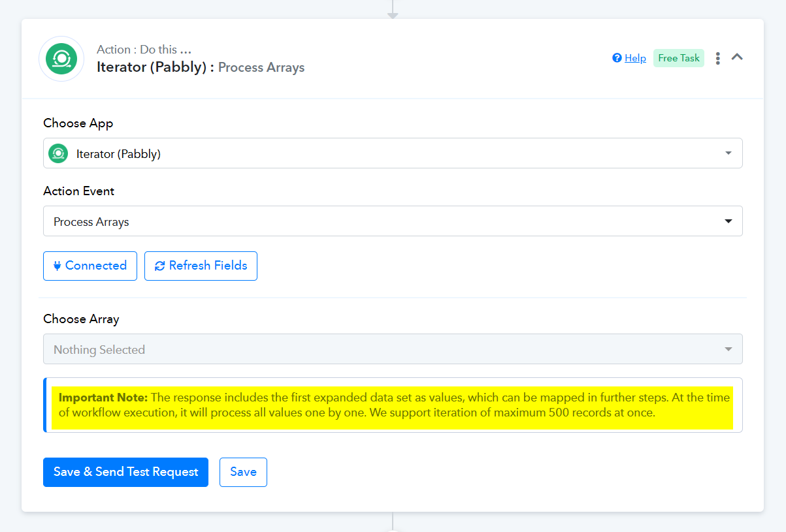Open the Choose App dropdown
786x532 pixels.
[x=393, y=153]
